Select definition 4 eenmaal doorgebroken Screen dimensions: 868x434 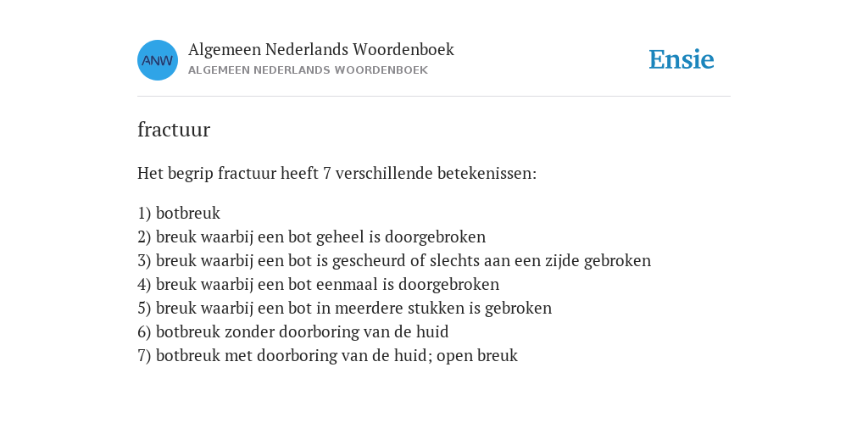click(319, 285)
